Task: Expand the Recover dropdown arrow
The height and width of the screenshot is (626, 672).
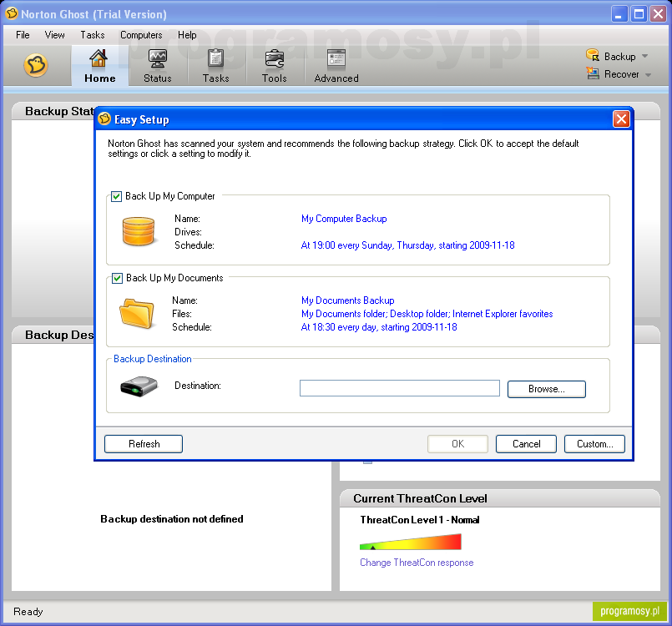Action: pyautogui.click(x=648, y=74)
